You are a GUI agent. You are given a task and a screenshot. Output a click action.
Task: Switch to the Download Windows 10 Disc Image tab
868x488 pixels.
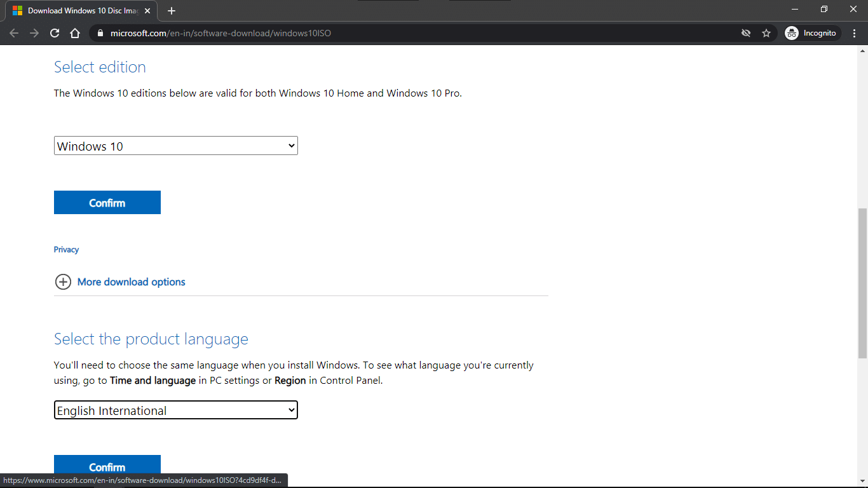[x=83, y=11]
